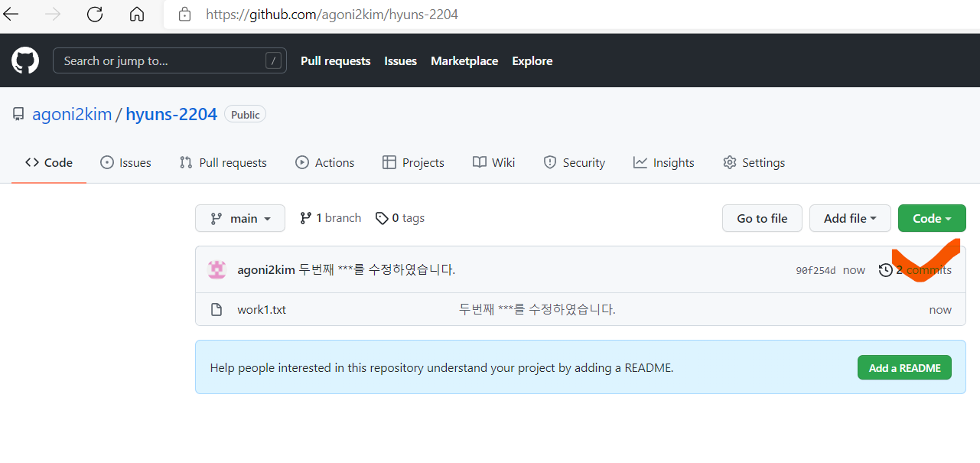Switch to the repository Issues tab

coord(126,162)
